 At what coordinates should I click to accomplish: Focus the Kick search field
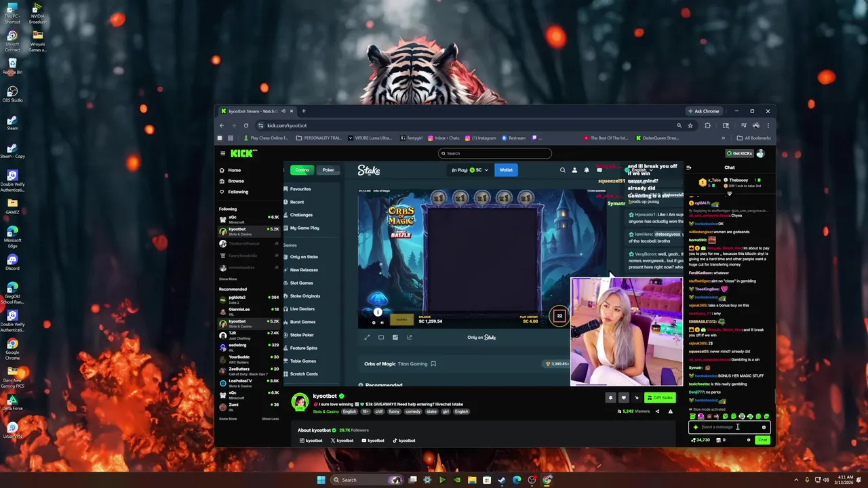tap(494, 153)
